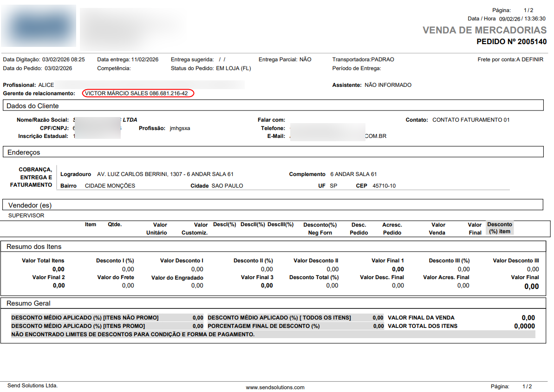
Task: Click the Resumo Geral section header
Action: [28, 303]
